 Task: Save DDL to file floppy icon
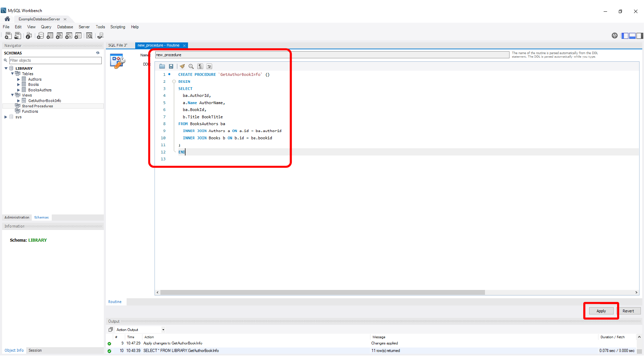171,66
